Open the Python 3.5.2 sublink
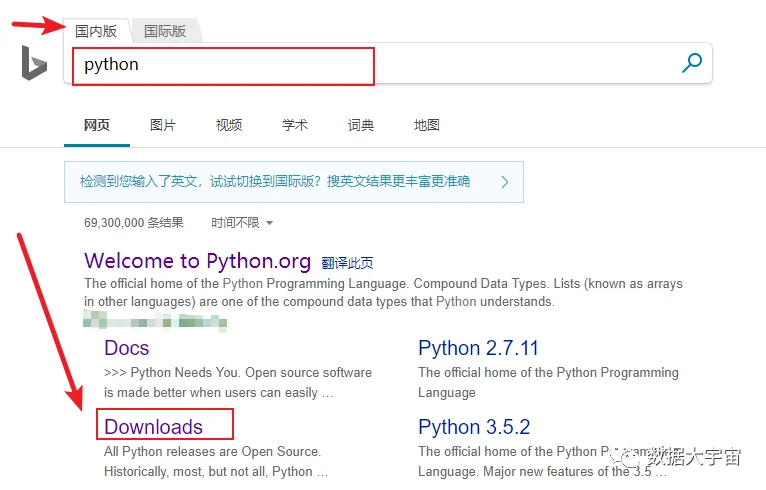Image resolution: width=766 pixels, height=490 pixels. point(474,426)
